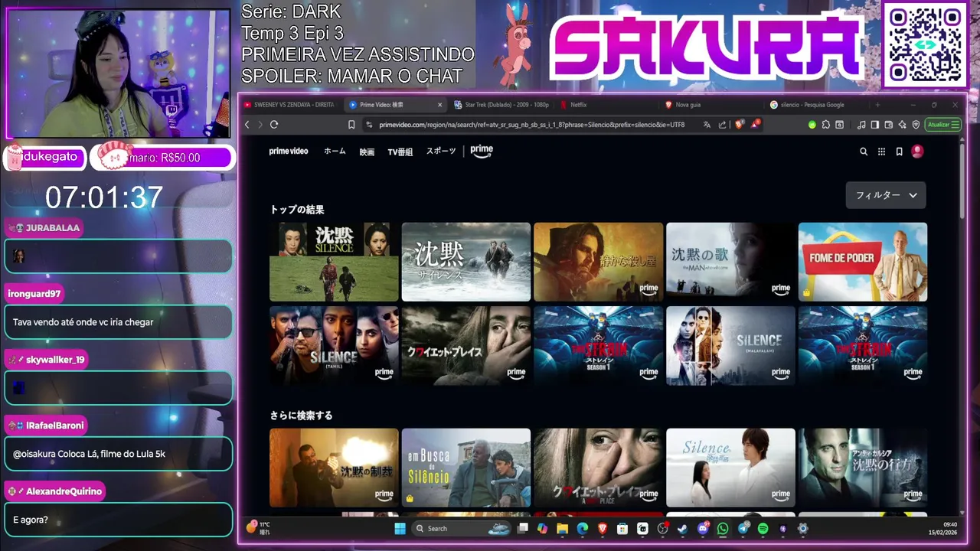This screenshot has width=980, height=551.
Task: Open the Brave Rewards triangle icon
Action: [x=755, y=124]
